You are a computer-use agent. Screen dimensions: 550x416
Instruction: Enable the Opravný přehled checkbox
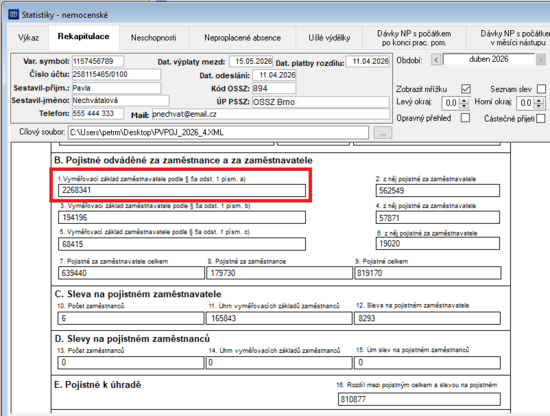click(465, 118)
